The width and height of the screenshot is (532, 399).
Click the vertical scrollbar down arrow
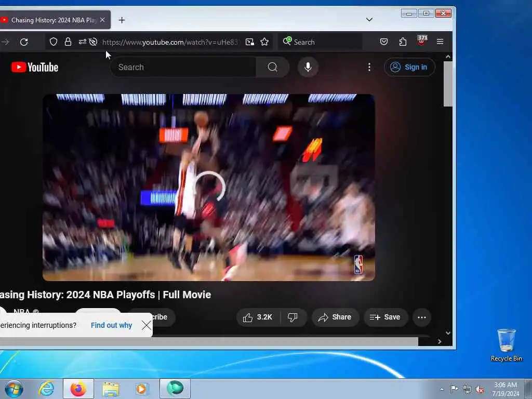448,333
